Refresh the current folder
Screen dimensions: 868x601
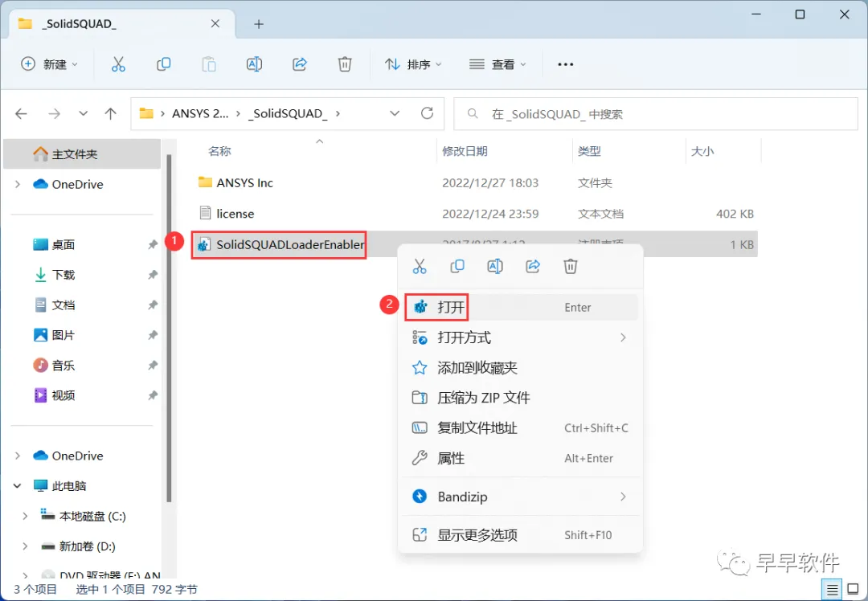427,113
